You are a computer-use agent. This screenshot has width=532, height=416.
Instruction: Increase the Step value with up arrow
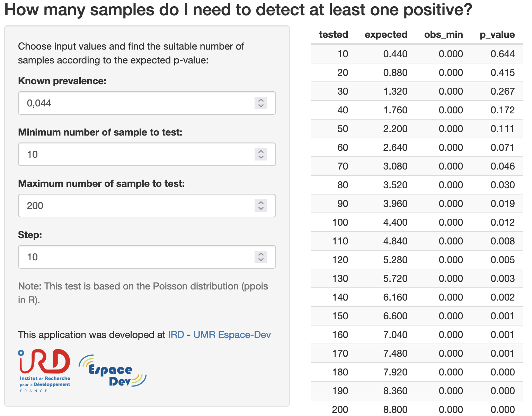(261, 254)
